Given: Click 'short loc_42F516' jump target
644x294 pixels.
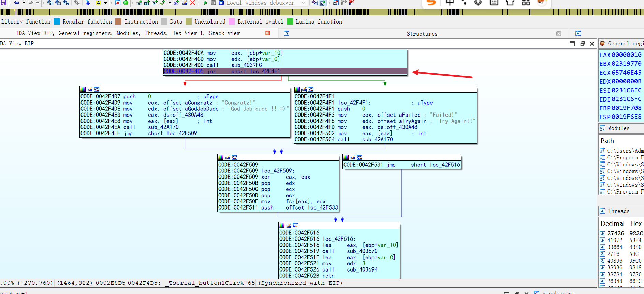Looking at the screenshot, I should pyautogui.click(x=436, y=165).
